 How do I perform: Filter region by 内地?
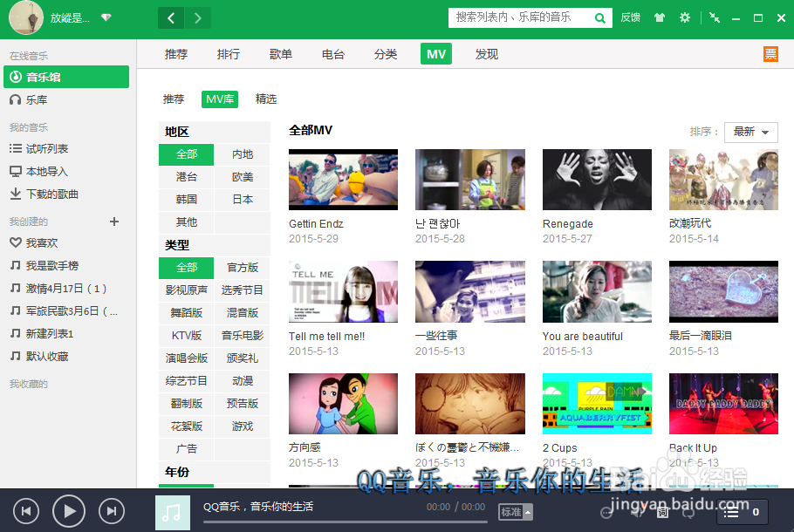tap(243, 154)
